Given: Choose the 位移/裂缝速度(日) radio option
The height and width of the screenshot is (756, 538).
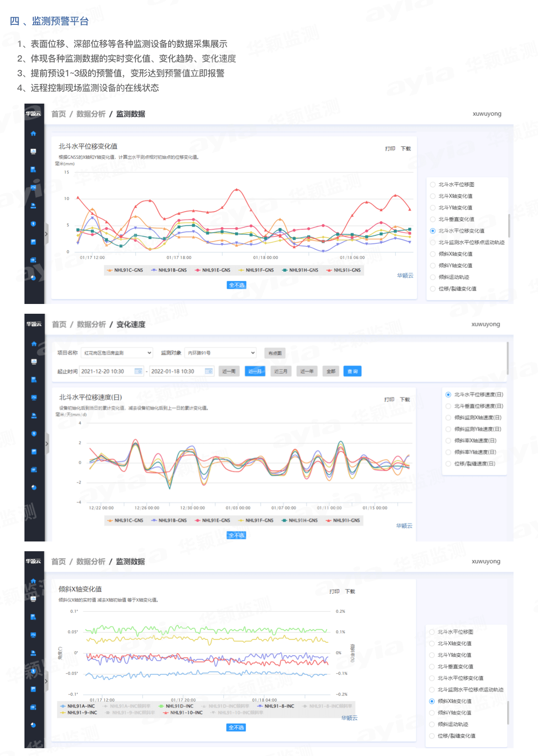Looking at the screenshot, I should (x=448, y=464).
